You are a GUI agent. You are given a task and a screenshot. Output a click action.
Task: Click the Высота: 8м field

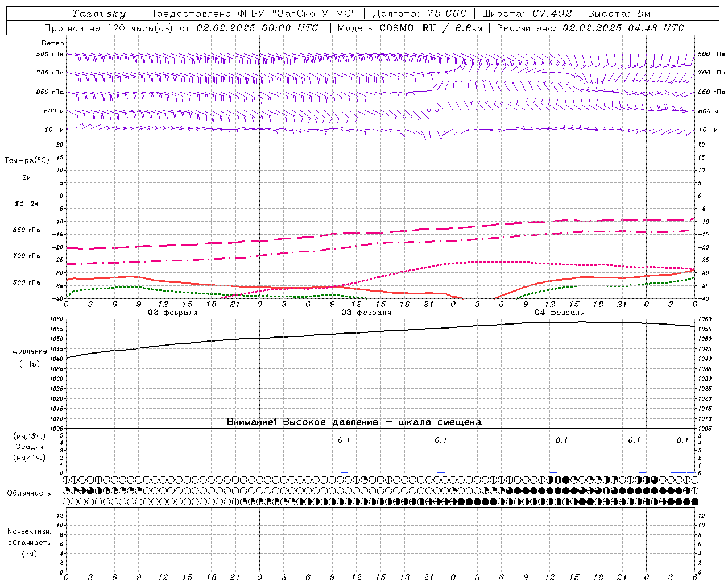click(x=619, y=14)
